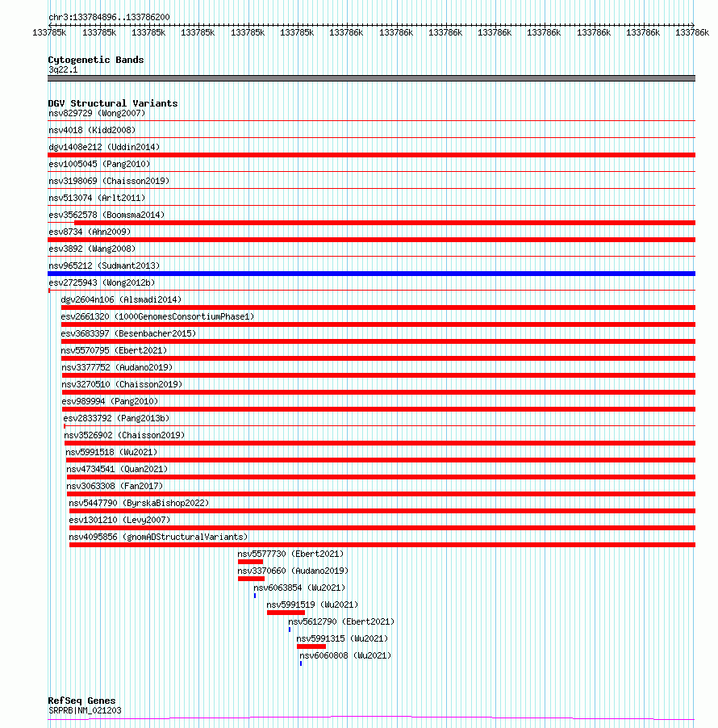
Task: Select the esv2661320 (1000GenomesConsortiumPhase1) label
Action: (157, 316)
